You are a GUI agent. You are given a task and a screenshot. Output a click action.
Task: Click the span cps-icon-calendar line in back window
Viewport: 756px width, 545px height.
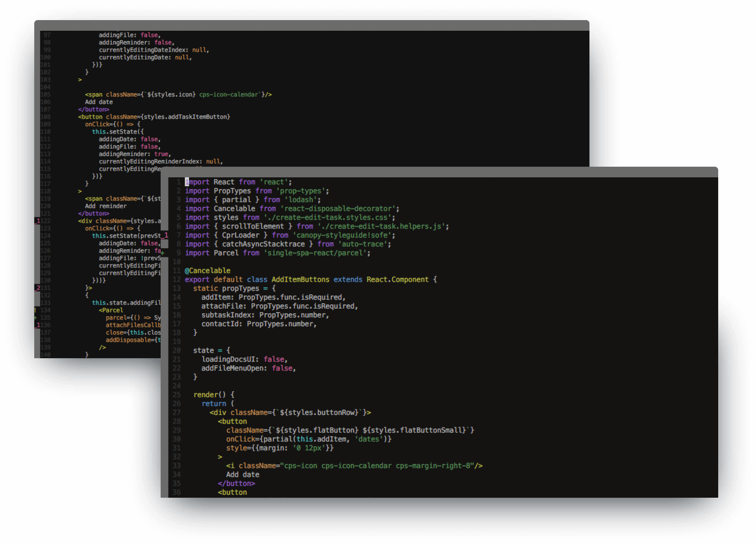pos(178,95)
